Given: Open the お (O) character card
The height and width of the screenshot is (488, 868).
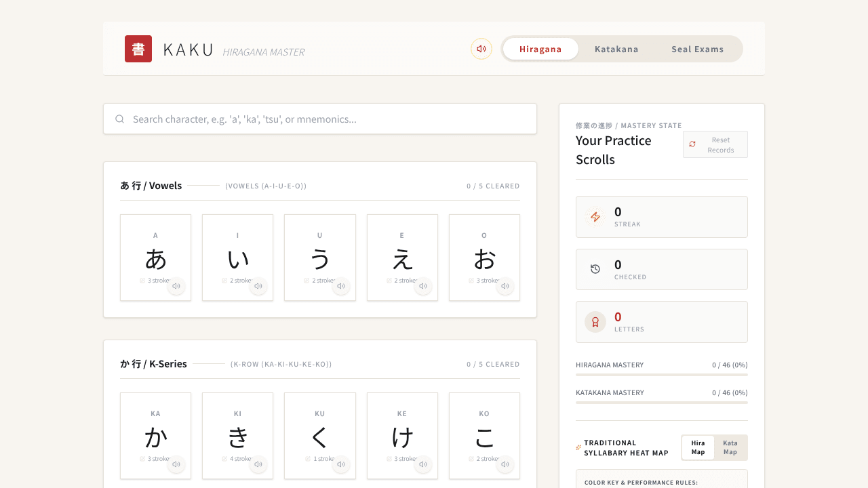Looking at the screenshot, I should click(484, 258).
